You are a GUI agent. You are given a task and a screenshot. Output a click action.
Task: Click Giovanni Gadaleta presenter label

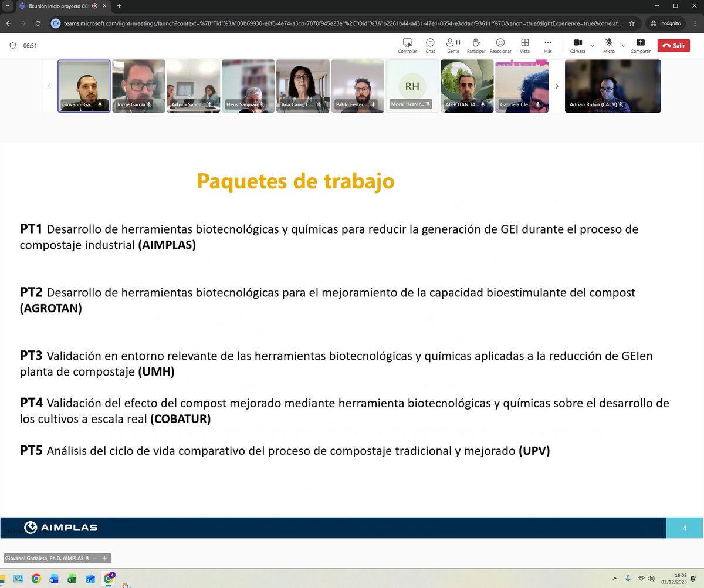tap(45, 558)
